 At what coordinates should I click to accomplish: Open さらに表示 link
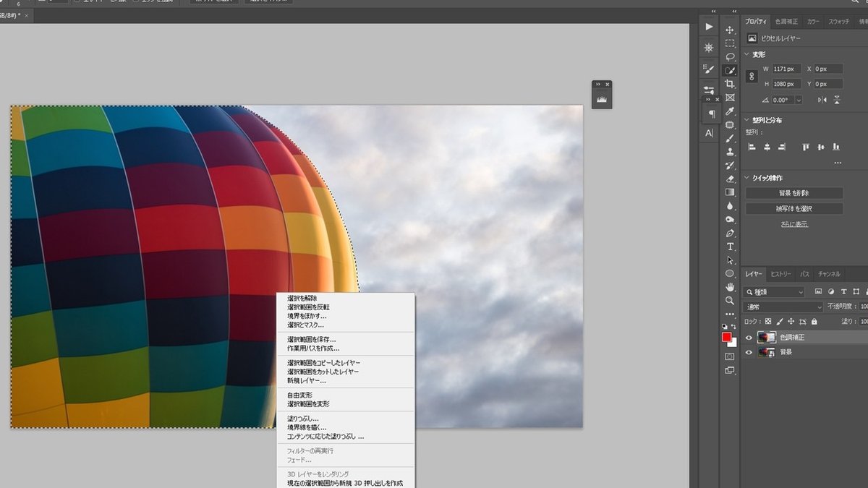pyautogui.click(x=794, y=224)
